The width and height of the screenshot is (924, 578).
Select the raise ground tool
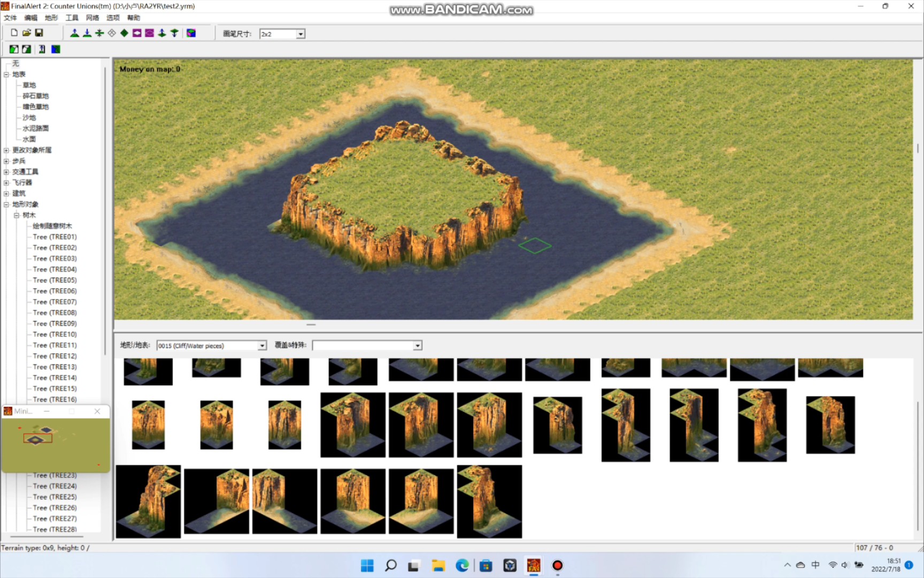coord(75,33)
